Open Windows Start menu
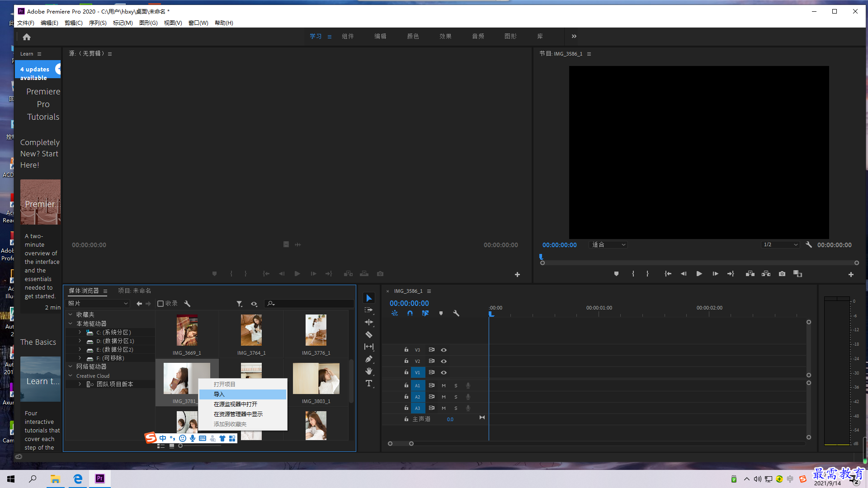The width and height of the screenshot is (868, 488). 11,479
